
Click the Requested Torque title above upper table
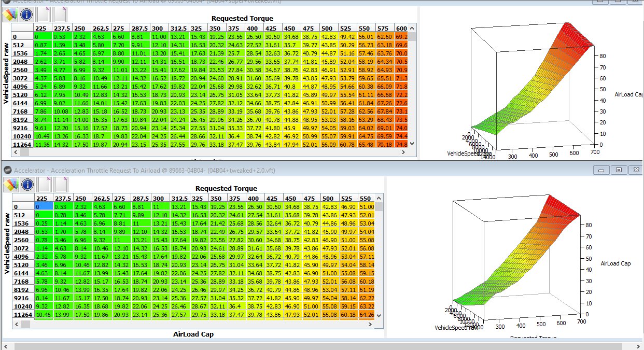242,19
